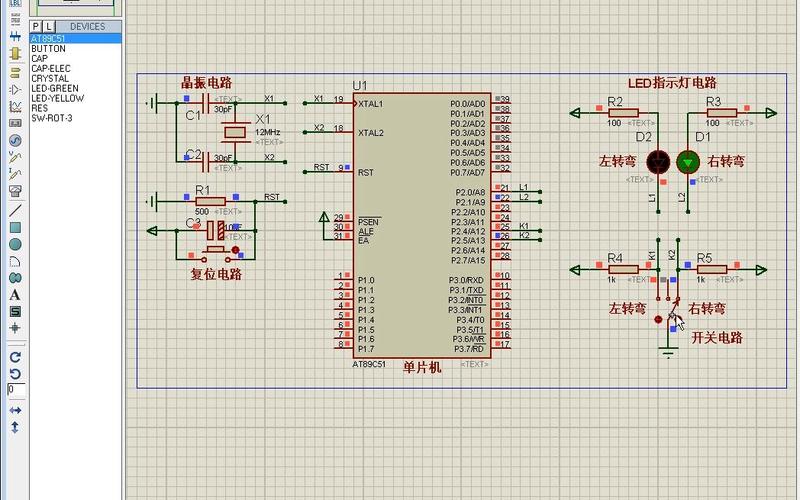Click the DEVICES panel header

point(88,27)
